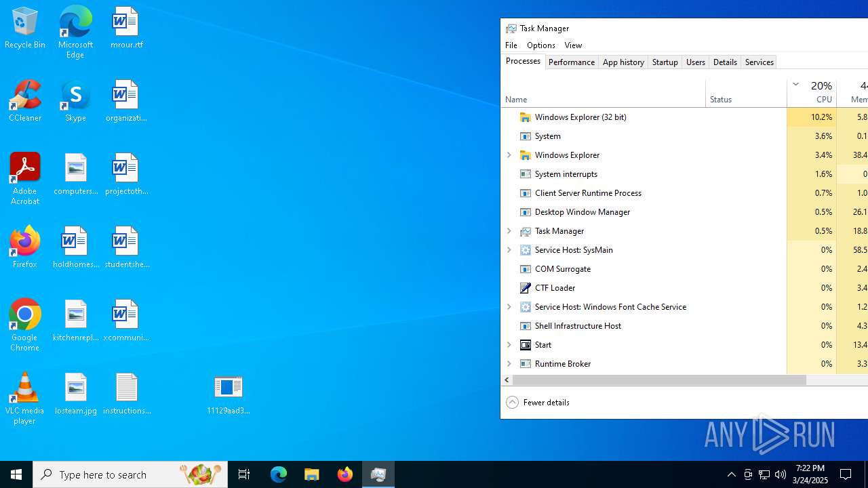
Task: Select Windows Explorer (32 bit) process row
Action: pos(684,117)
